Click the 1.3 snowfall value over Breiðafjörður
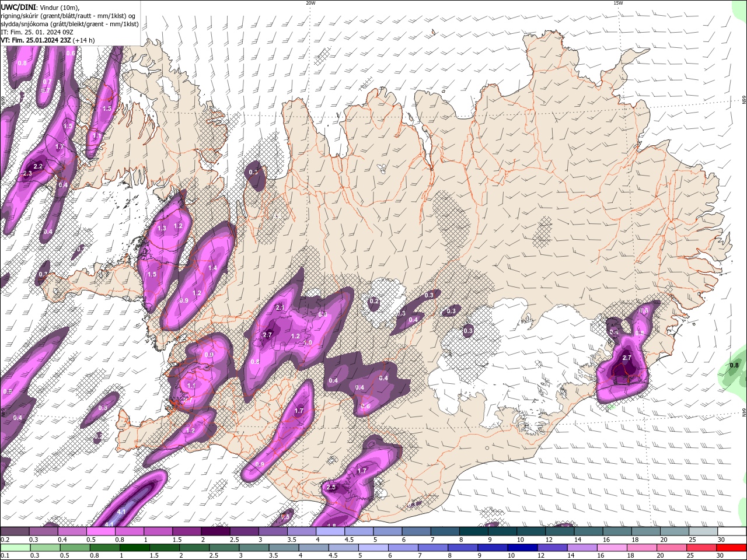Image resolution: width=747 pixels, height=560 pixels. [162, 228]
